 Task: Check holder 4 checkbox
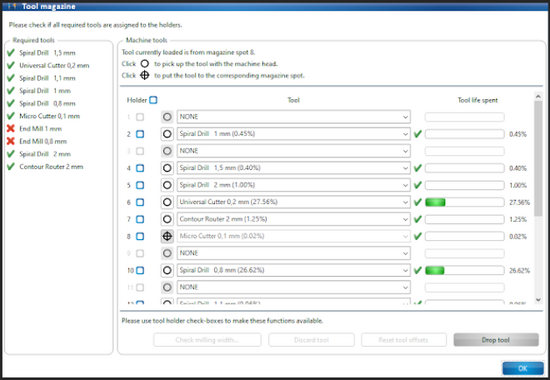[x=140, y=168]
